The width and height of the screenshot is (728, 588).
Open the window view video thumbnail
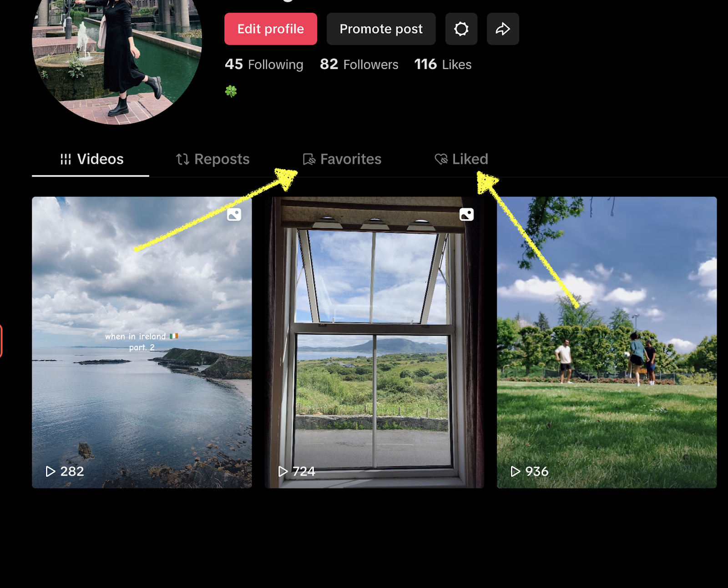coord(374,342)
